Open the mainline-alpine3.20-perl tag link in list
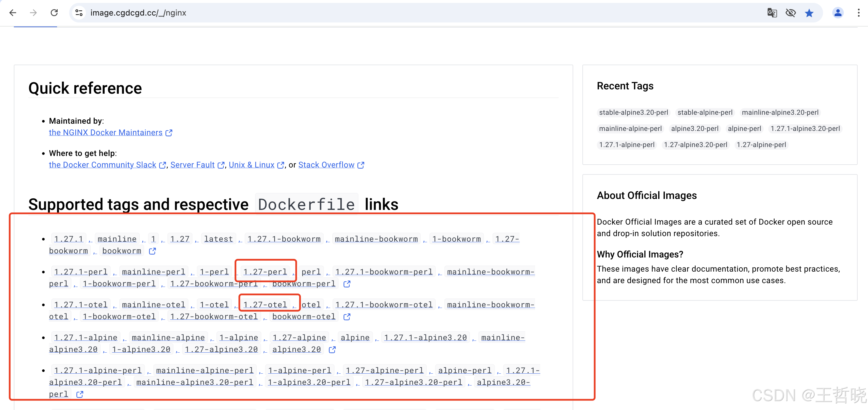Screen dimensions: 868x410 point(195,382)
